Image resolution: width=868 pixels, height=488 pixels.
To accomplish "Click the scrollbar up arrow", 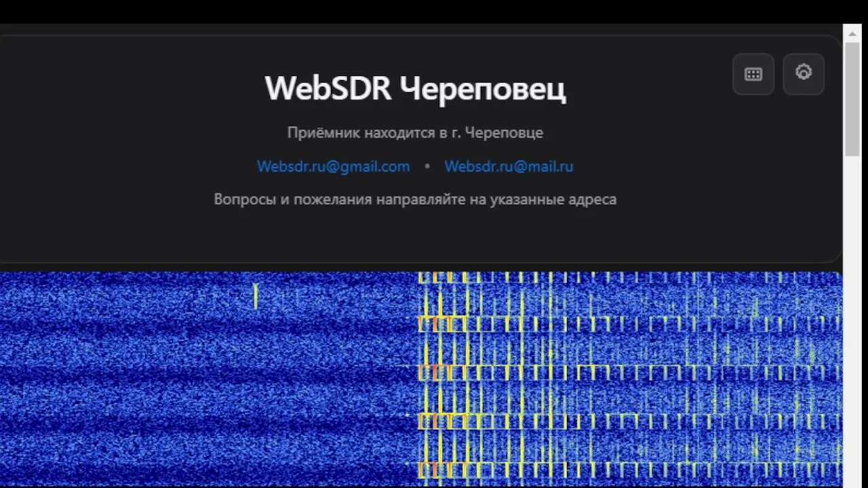I will coord(852,33).
